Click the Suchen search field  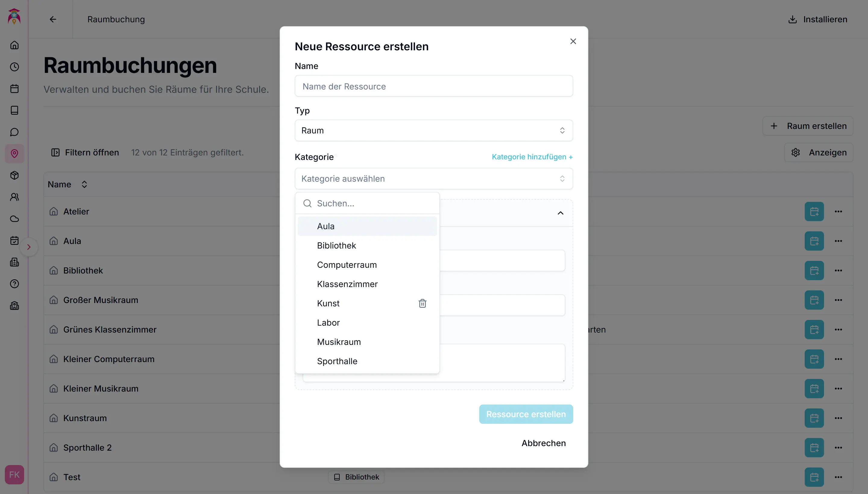[373, 203]
